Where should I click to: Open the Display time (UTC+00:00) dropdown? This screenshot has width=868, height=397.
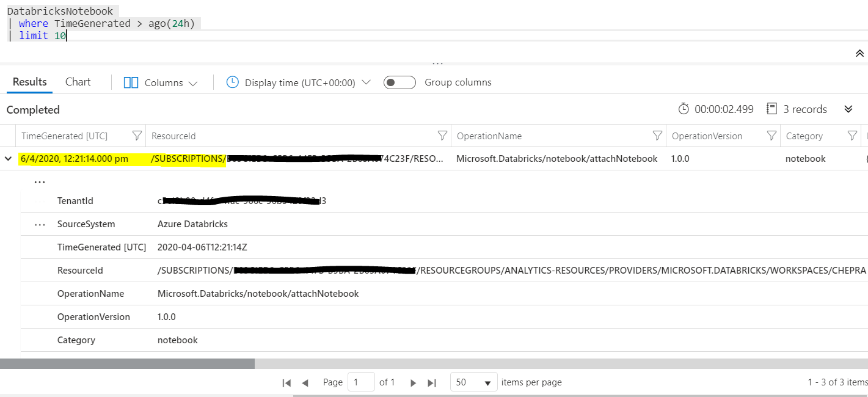308,82
